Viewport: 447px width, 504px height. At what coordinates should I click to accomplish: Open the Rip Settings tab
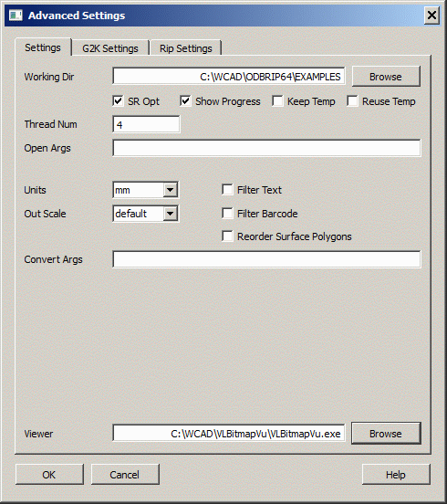pos(185,48)
